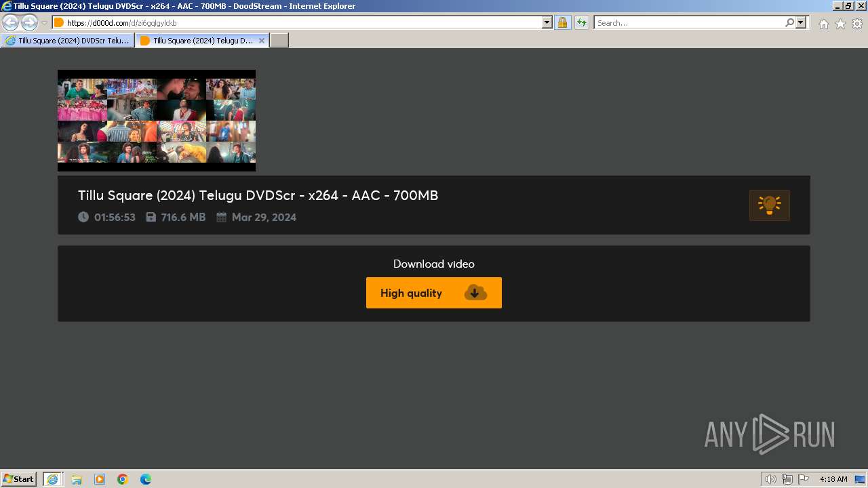Image resolution: width=868 pixels, height=488 pixels.
Task: Click the High quality download button
Action: pos(434,293)
